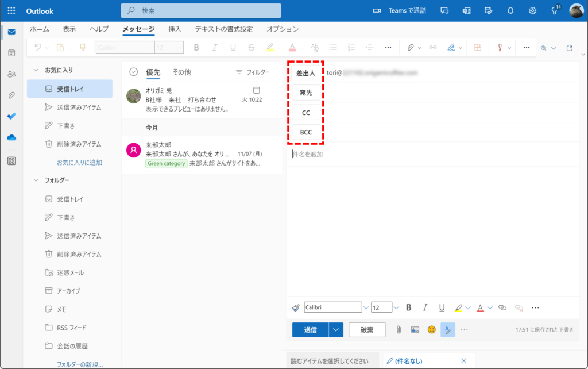Open the settings gear in header
Viewport: 588px width, 369px height.
(532, 10)
